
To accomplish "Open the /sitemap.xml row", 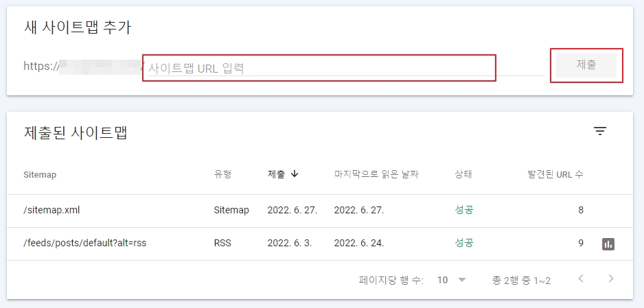I will (319, 211).
